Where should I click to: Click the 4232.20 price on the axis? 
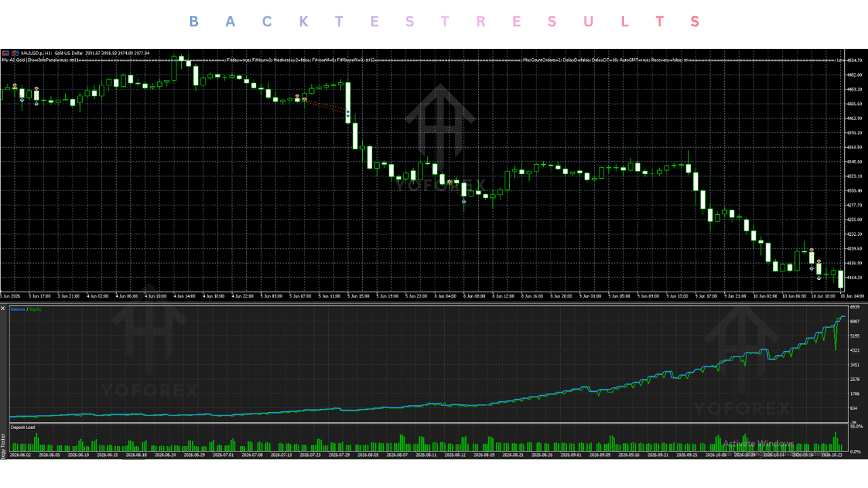coord(854,234)
